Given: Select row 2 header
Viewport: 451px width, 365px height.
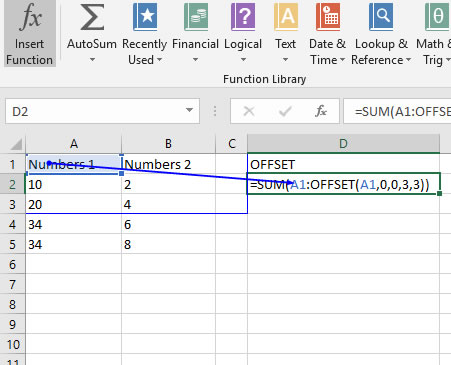Looking at the screenshot, I should [13, 184].
